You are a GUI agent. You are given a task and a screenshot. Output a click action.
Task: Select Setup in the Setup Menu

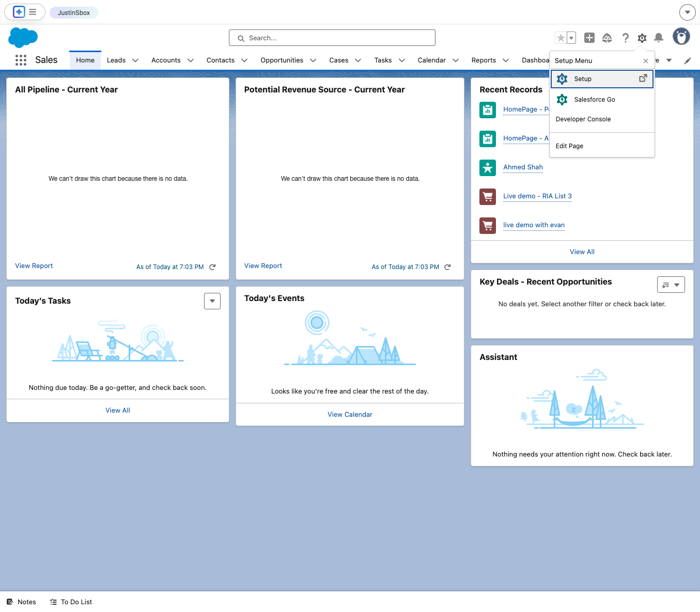click(x=602, y=79)
